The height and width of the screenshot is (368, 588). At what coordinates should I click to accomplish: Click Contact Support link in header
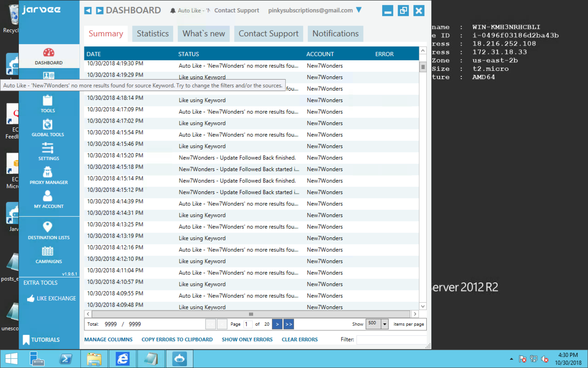point(237,10)
